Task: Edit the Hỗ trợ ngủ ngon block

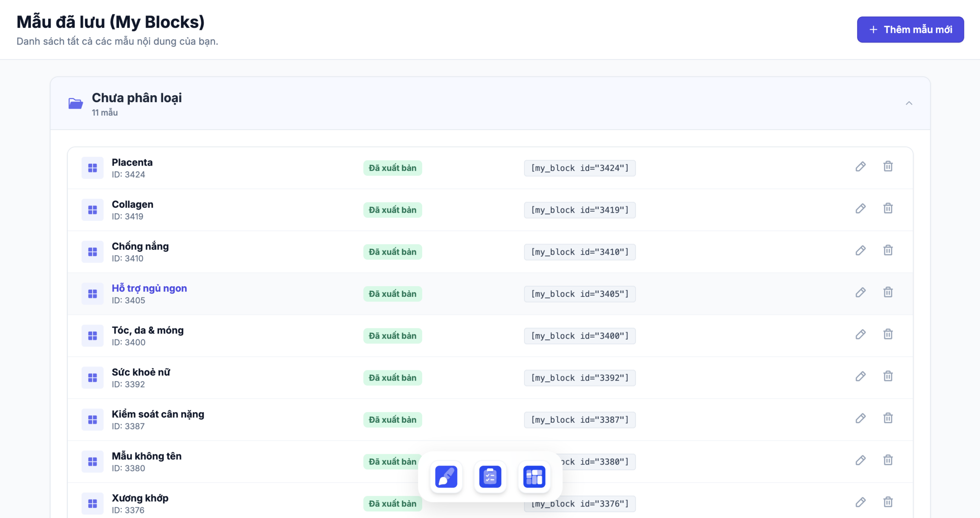Action: click(861, 292)
